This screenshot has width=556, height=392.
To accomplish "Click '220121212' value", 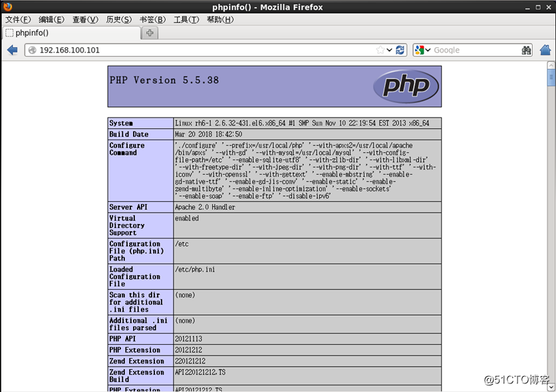I will pos(190,361).
